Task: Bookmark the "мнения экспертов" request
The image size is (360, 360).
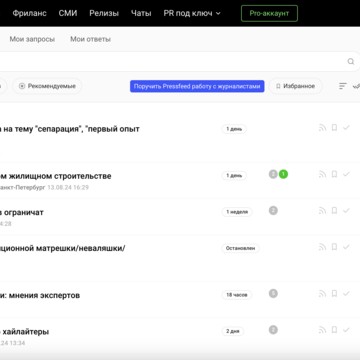Action: click(334, 294)
